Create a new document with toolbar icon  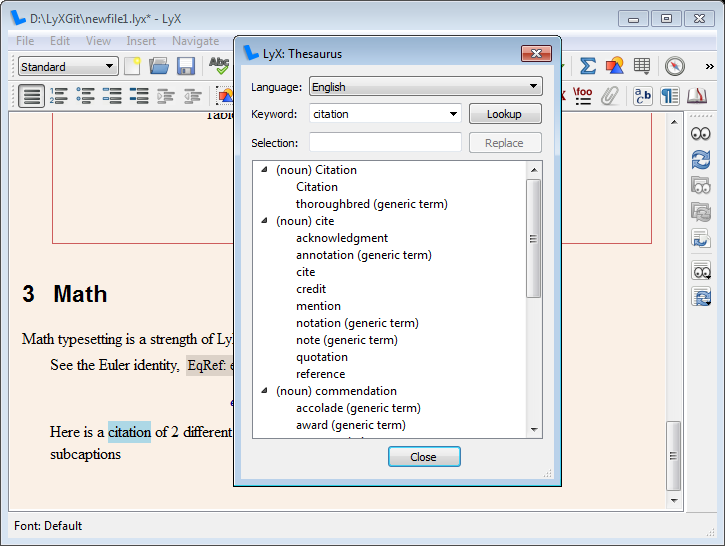click(132, 66)
